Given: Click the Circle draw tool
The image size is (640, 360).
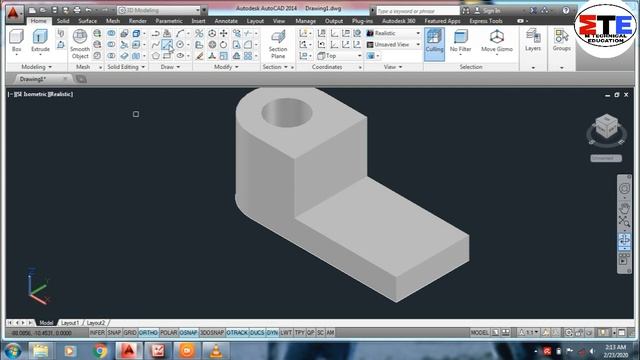Looking at the screenshot, I should [180, 44].
